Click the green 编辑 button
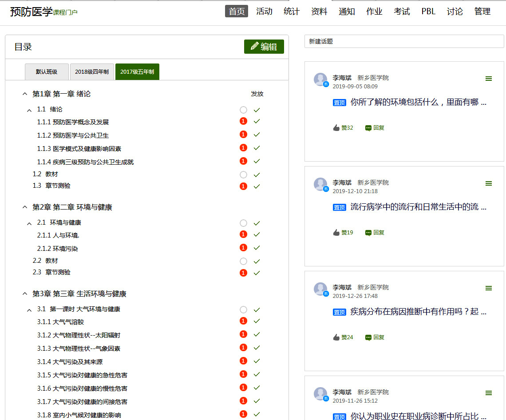This screenshot has width=506, height=420. pyautogui.click(x=264, y=47)
